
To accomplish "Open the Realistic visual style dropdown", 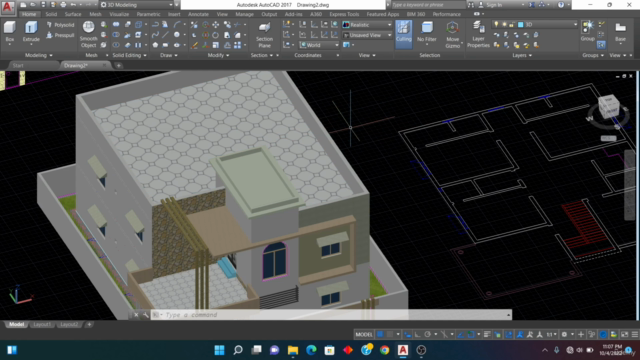I will [x=367, y=25].
